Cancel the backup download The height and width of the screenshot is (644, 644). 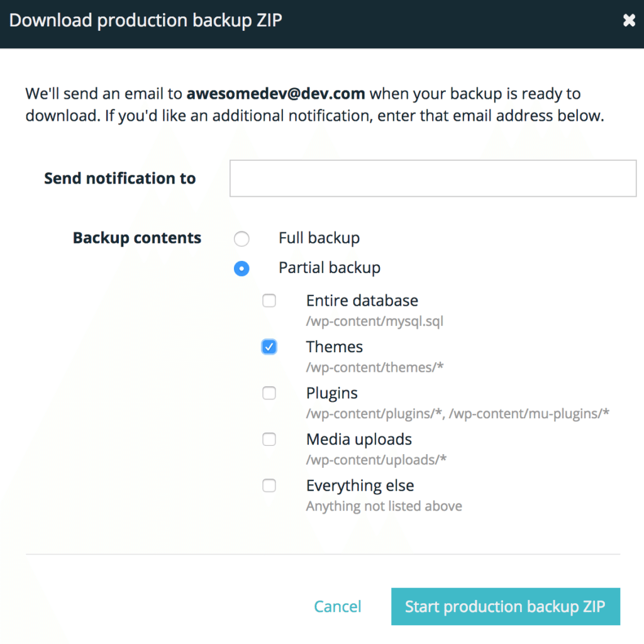[x=338, y=606]
